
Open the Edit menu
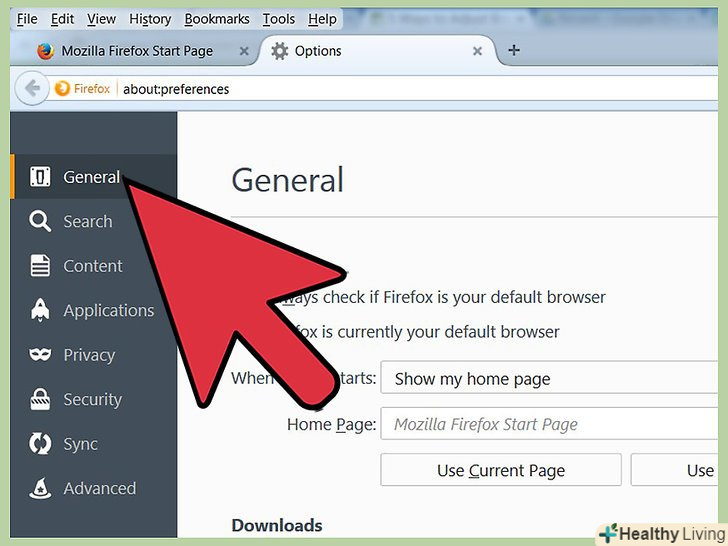click(62, 19)
